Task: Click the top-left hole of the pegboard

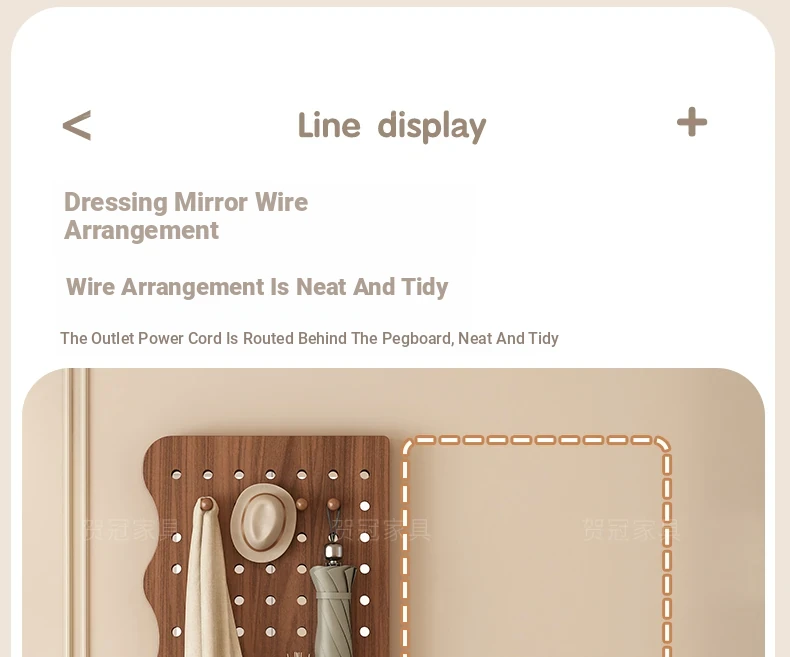Action: pyautogui.click(x=176, y=475)
